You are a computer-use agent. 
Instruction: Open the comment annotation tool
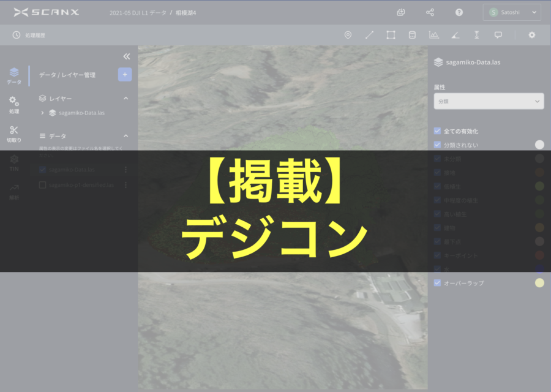click(498, 35)
